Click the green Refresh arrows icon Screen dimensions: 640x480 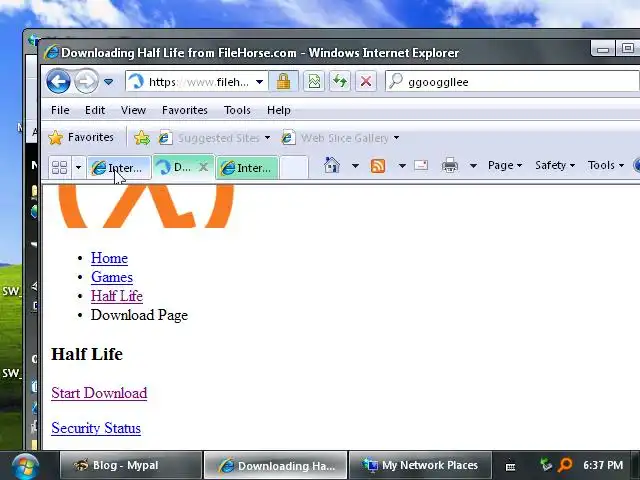click(x=340, y=82)
